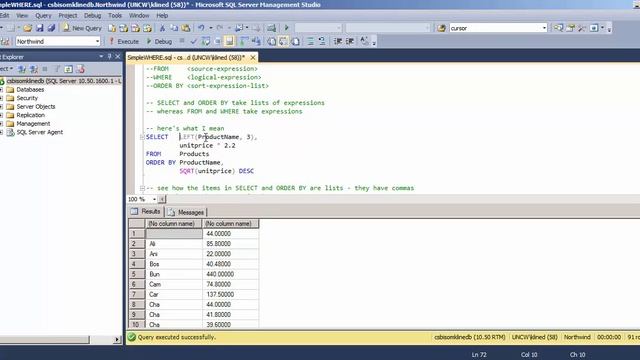Cut the selection with the scissors icon
Image resolution: width=640 pixels, height=360 pixels.
pos(162,28)
